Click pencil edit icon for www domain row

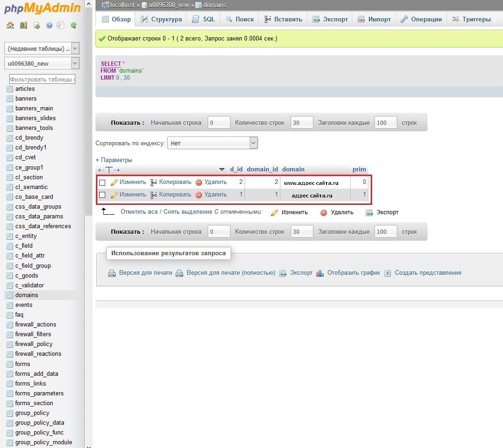(114, 183)
